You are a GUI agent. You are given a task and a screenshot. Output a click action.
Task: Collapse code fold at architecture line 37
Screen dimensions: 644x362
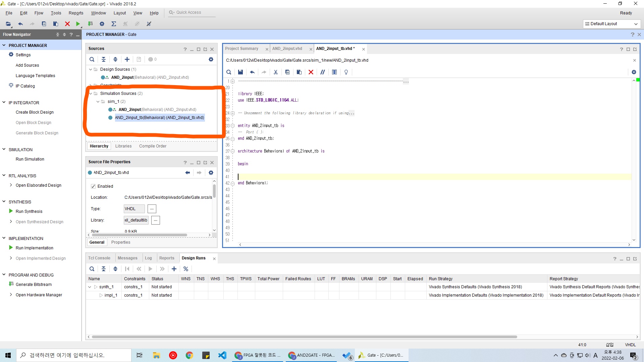pyautogui.click(x=232, y=151)
